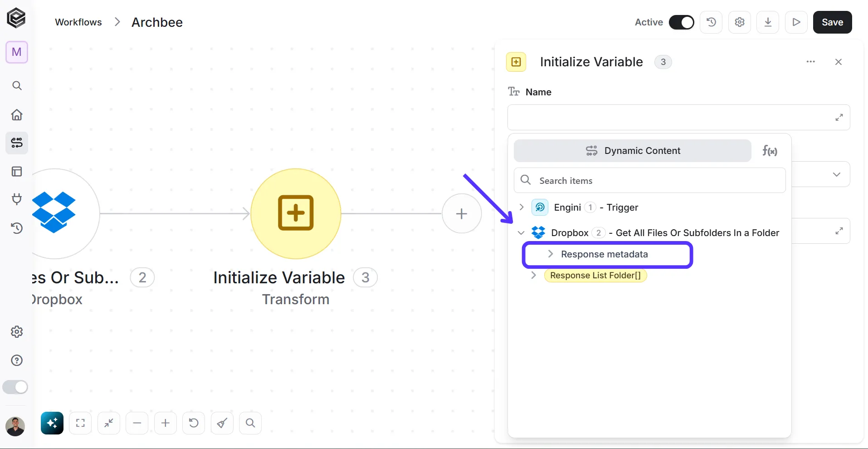Open panel more options ellipsis

click(811, 62)
